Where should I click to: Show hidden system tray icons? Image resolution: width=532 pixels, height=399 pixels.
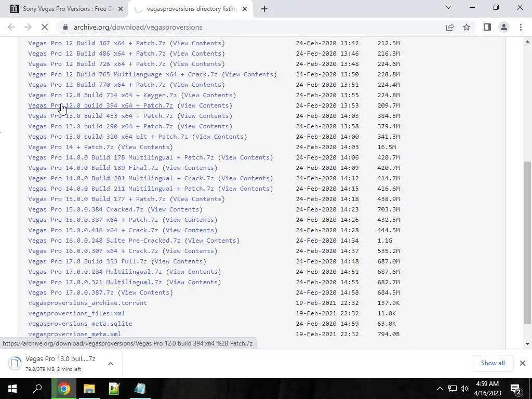(440, 389)
